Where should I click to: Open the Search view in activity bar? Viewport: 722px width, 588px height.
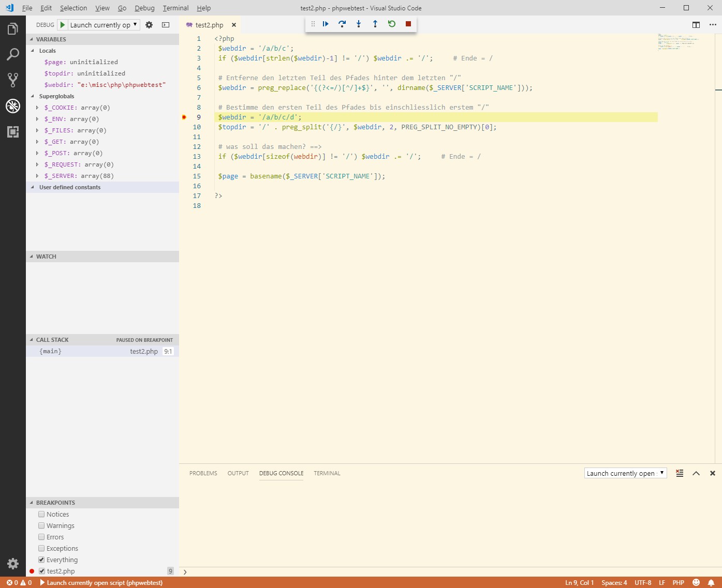(13, 54)
